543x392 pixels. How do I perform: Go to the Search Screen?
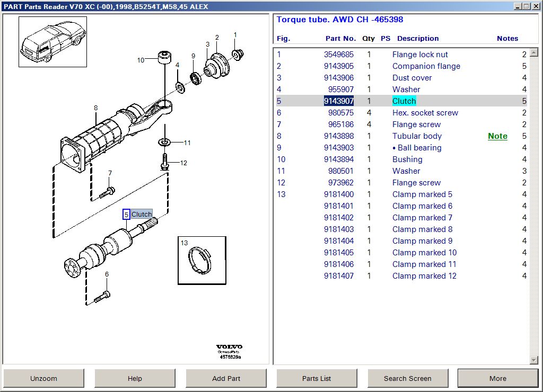click(x=408, y=378)
